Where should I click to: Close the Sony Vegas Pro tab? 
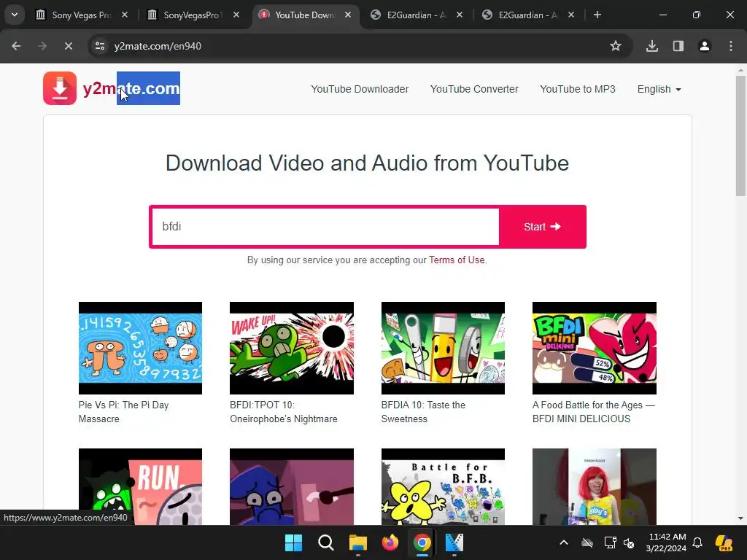tap(125, 15)
